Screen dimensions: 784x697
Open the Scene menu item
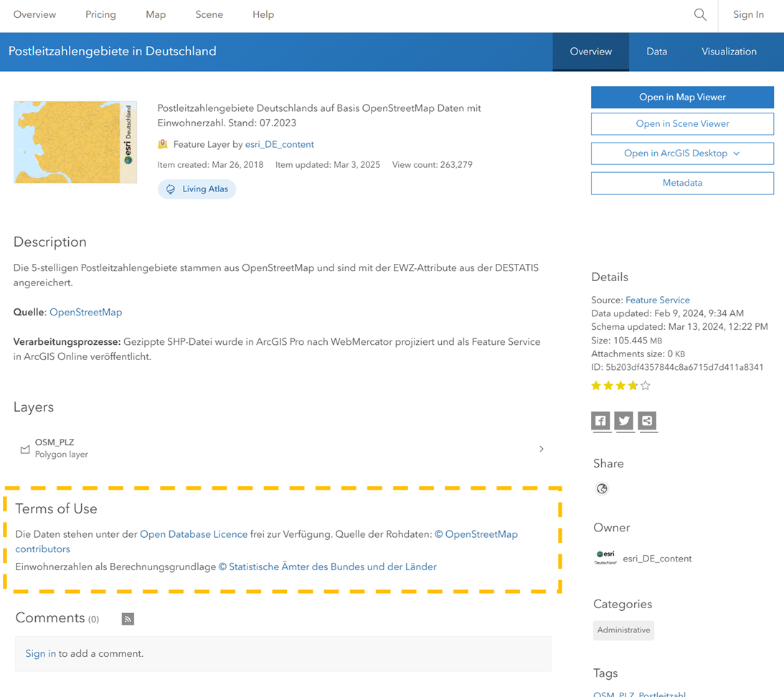click(209, 14)
